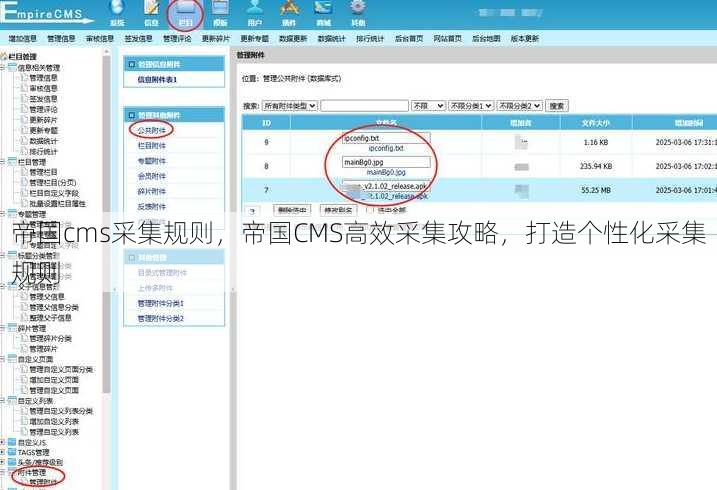The image size is (717, 490).
Task: Select 管理自定义列表分类 in the tree
Action: pos(61,411)
